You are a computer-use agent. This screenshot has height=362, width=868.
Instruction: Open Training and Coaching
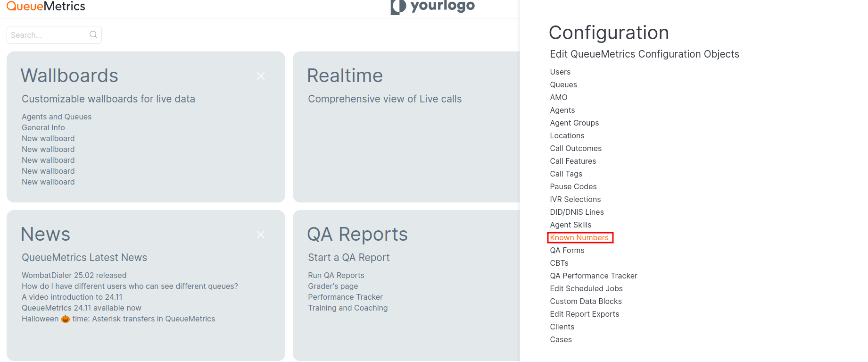click(x=348, y=308)
